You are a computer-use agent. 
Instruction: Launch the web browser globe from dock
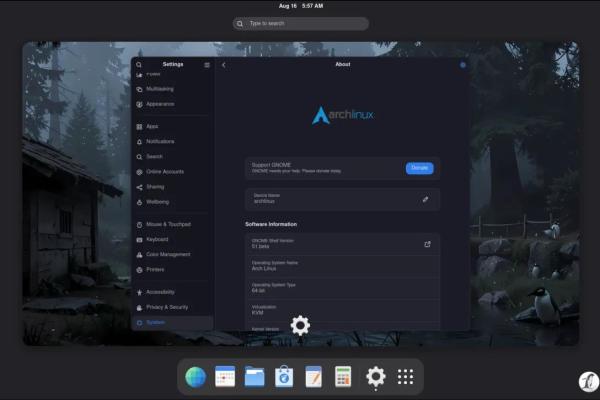point(195,377)
